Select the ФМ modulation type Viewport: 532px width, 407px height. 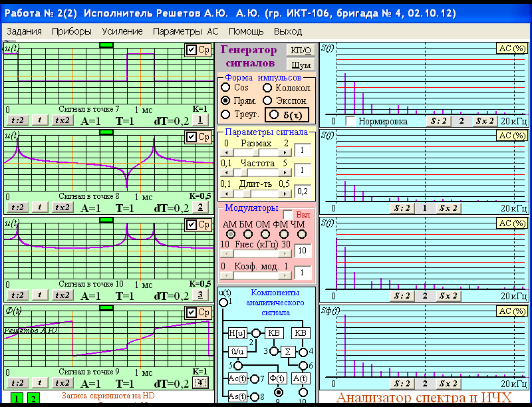coord(284,234)
